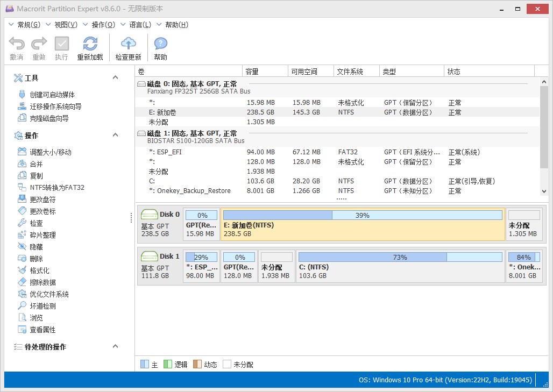Viewport: 553px width, 392px height.
Task: Select the 98.00 MB ESP block
Action: click(201, 266)
